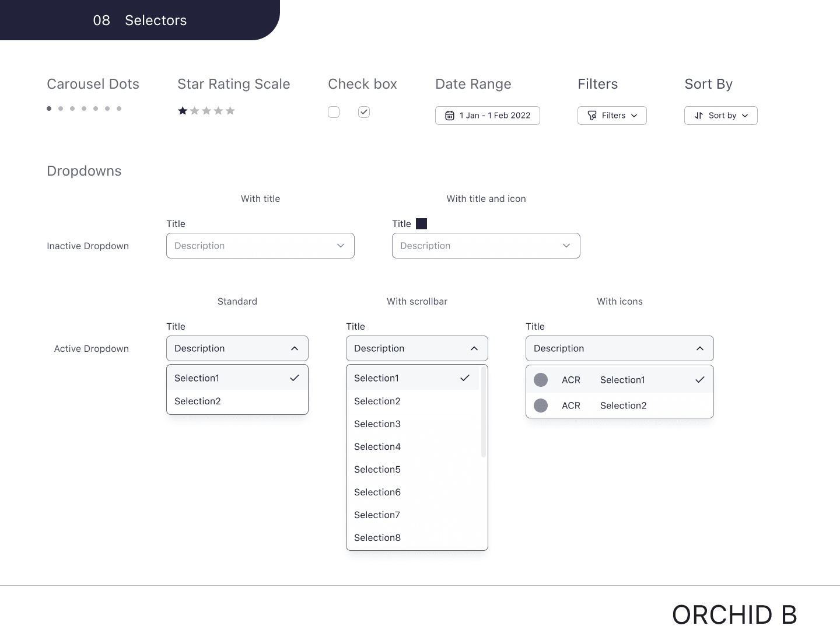
Task: Open the Sort by dropdown
Action: [x=721, y=116]
